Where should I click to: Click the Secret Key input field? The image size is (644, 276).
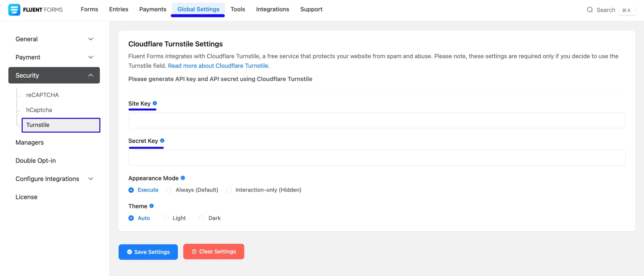[x=377, y=158]
